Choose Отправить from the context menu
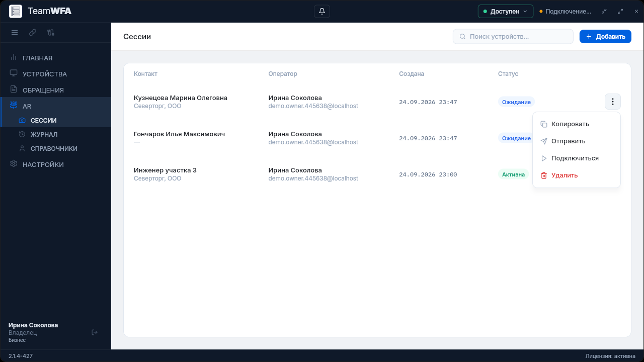The width and height of the screenshot is (644, 362). tap(577, 141)
